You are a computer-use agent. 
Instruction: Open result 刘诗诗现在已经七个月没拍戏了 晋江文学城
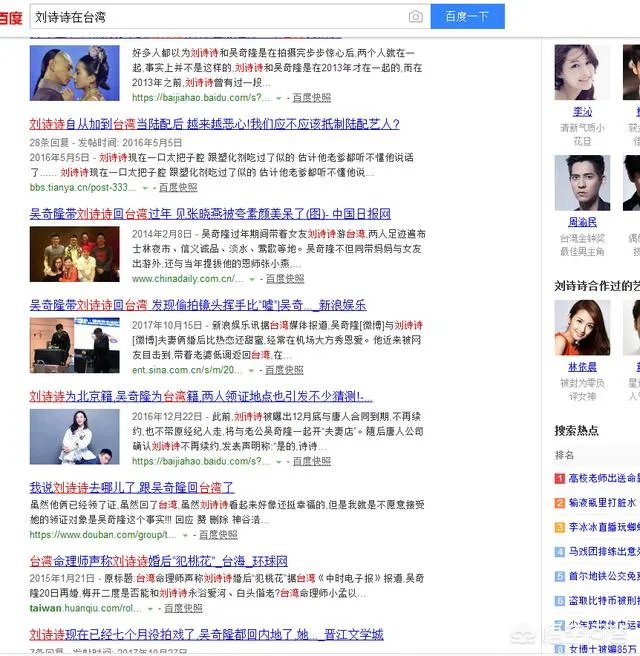(206, 634)
